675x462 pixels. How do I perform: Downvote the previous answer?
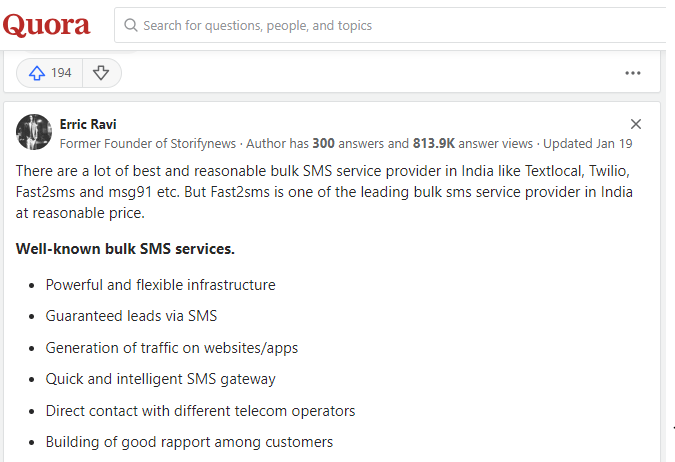[x=101, y=73]
